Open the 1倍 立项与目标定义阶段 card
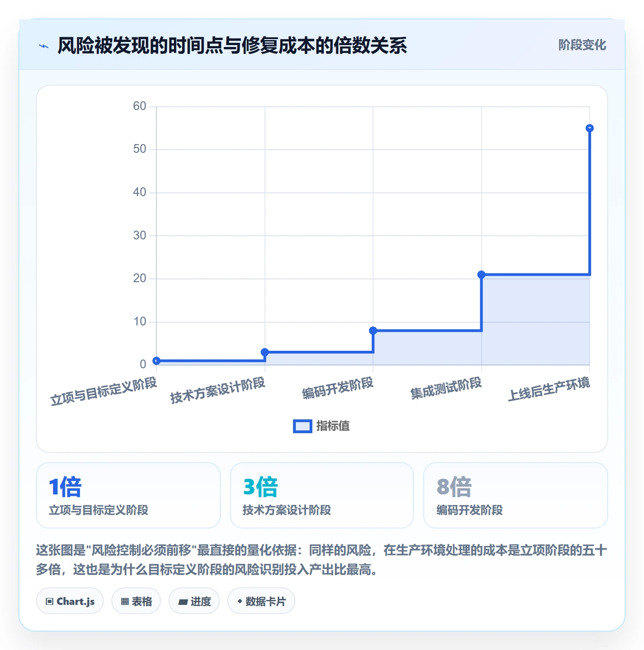The width and height of the screenshot is (644, 650). [x=128, y=495]
